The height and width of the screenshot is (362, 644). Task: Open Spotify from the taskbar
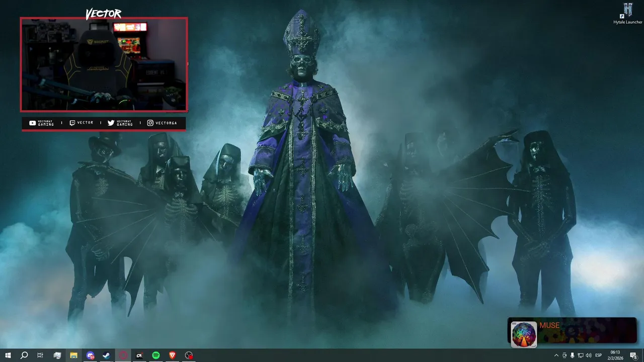[x=156, y=355]
